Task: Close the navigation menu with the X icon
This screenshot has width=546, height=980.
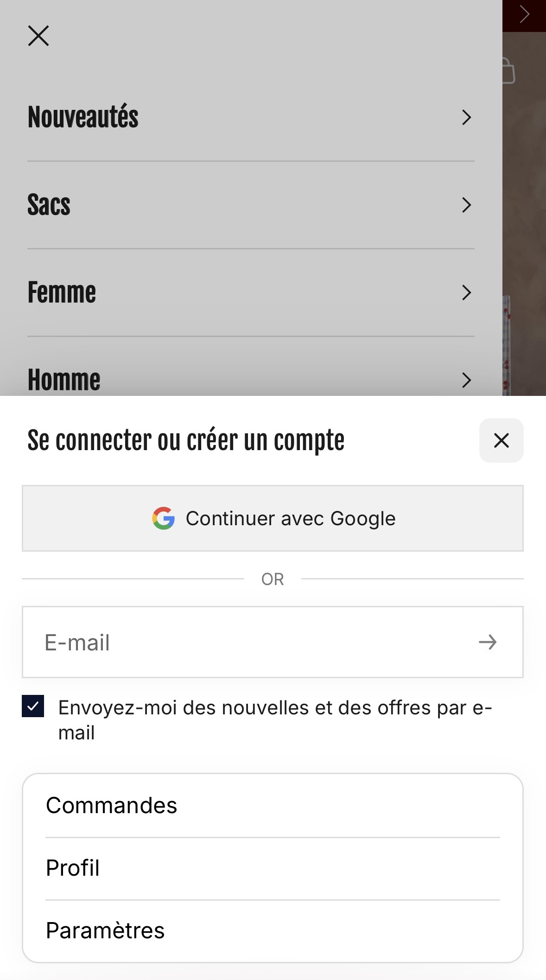Action: [x=38, y=36]
